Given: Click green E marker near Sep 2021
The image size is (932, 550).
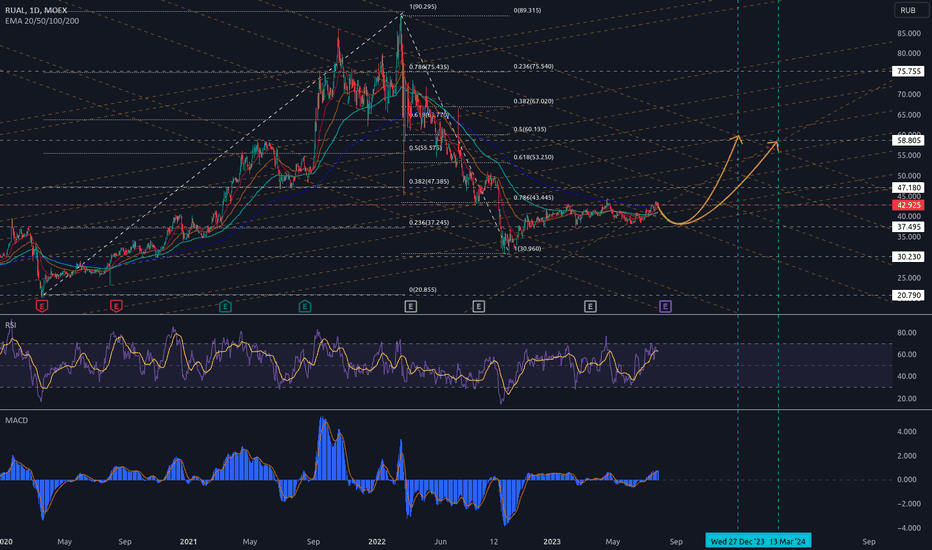Looking at the screenshot, I should pyautogui.click(x=304, y=306).
